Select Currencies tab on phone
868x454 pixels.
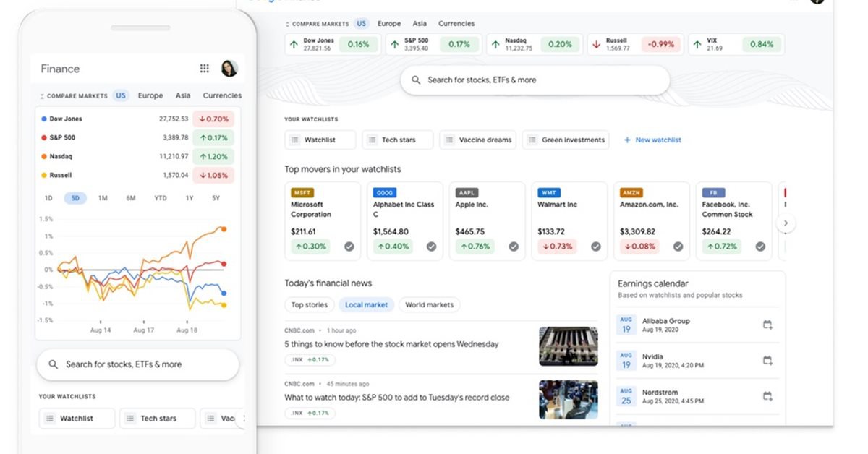point(222,95)
